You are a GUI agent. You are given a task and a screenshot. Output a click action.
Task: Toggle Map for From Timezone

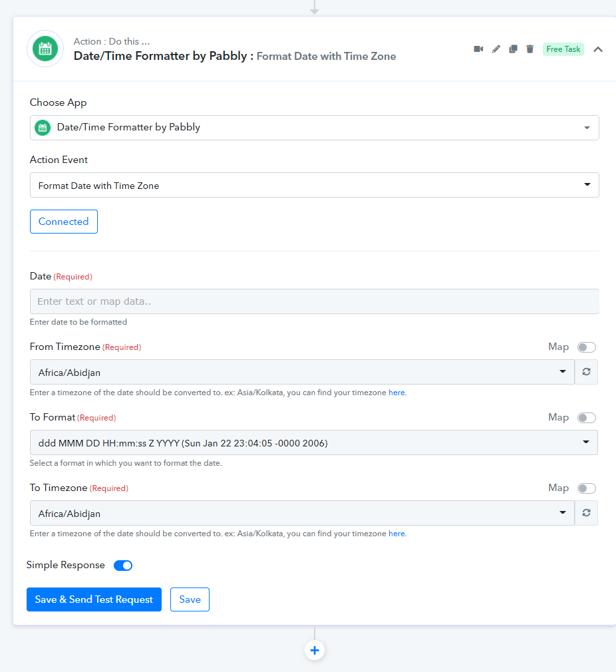[x=587, y=347]
